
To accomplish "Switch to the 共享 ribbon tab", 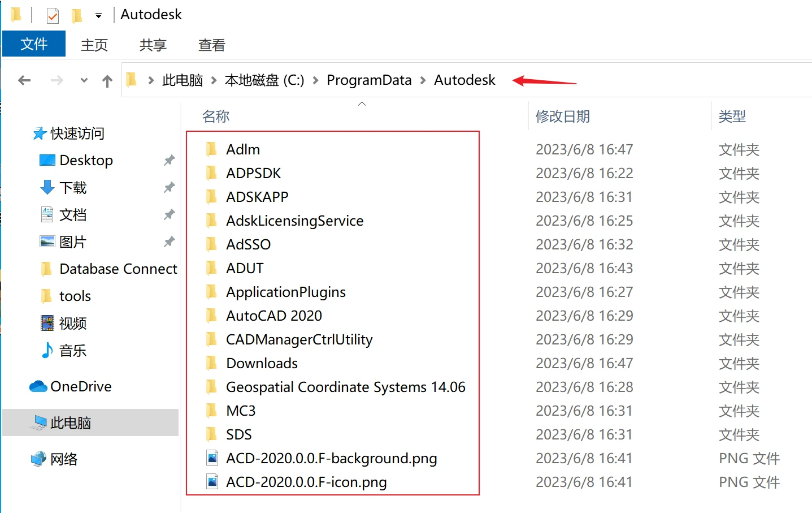I will [x=153, y=45].
